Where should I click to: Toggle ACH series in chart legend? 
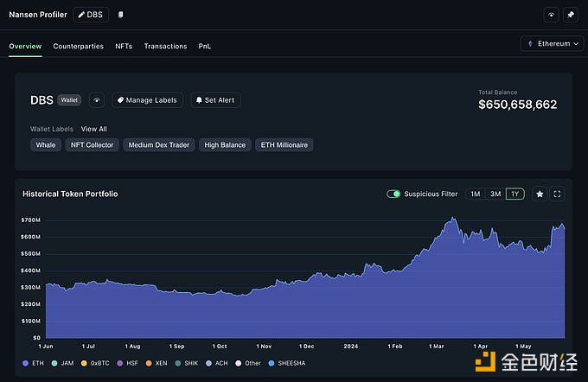217,363
